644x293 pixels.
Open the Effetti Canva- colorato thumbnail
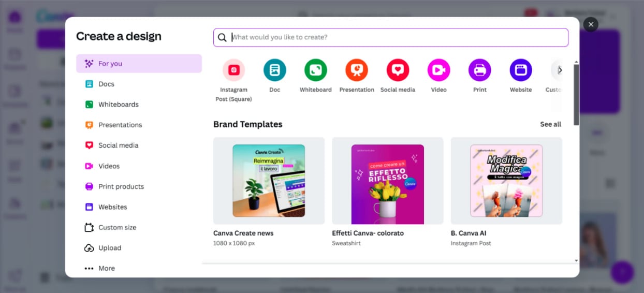387,181
